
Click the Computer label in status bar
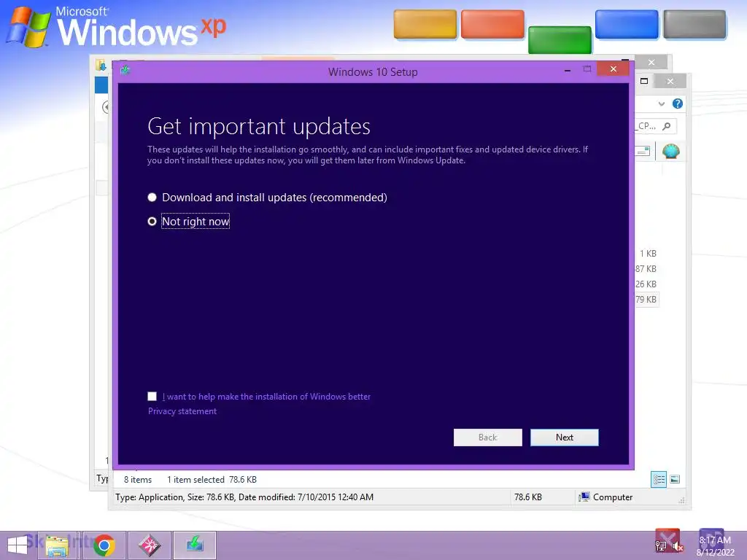(x=613, y=497)
